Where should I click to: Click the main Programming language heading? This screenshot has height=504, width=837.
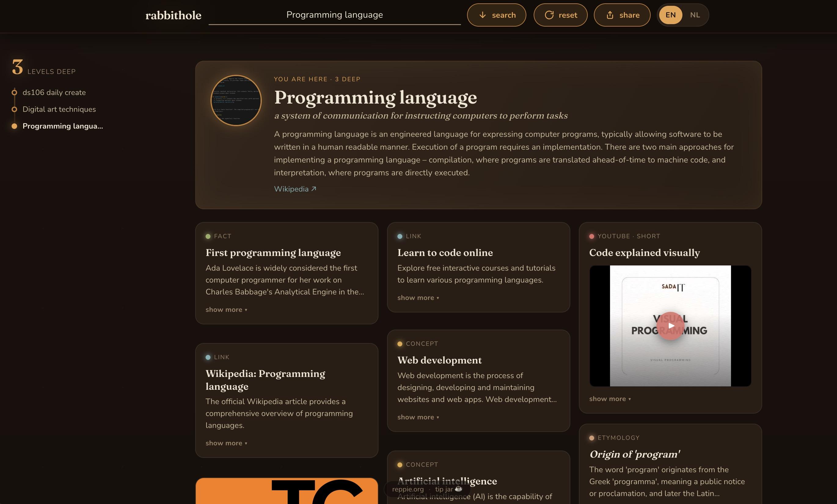pos(375,97)
